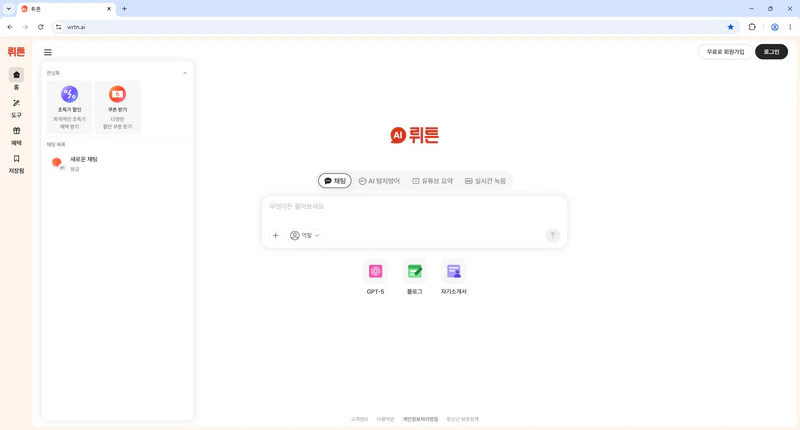Image resolution: width=800 pixels, height=430 pixels.
Task: Open a new browser tab
Action: pyautogui.click(x=124, y=9)
